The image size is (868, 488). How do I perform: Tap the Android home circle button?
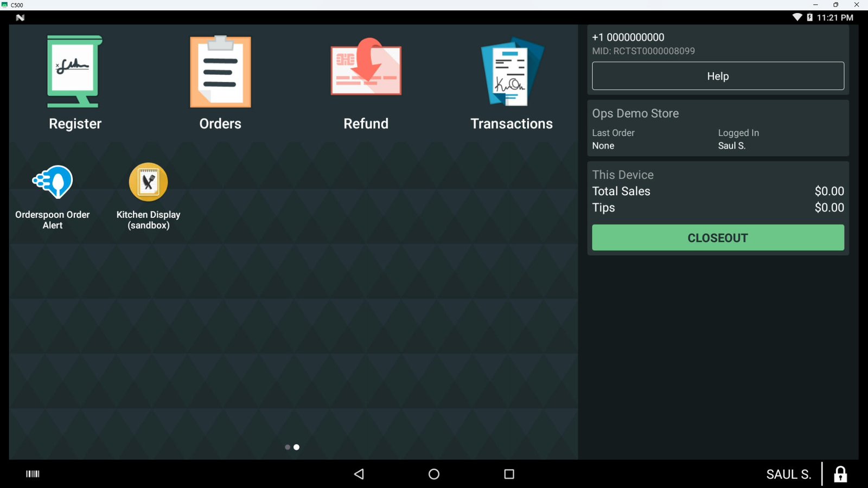(x=434, y=474)
